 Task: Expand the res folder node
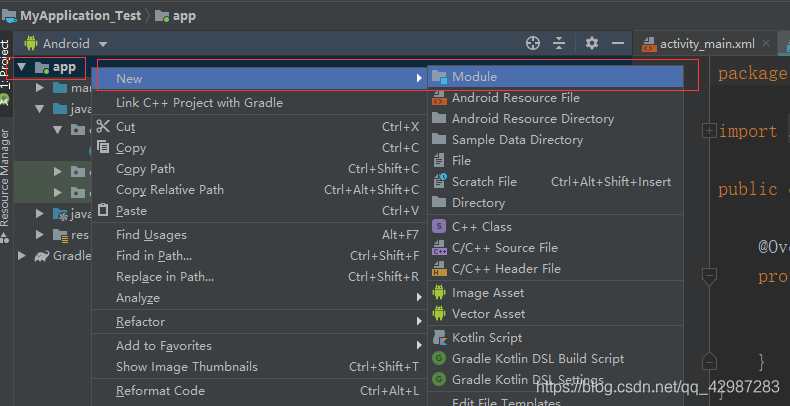pyautogui.click(x=40, y=235)
